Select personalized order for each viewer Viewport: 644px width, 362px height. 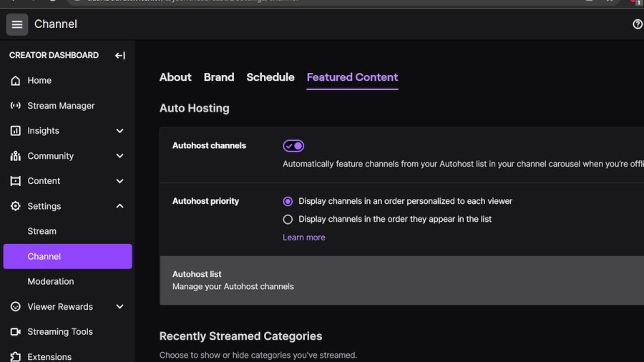click(288, 201)
